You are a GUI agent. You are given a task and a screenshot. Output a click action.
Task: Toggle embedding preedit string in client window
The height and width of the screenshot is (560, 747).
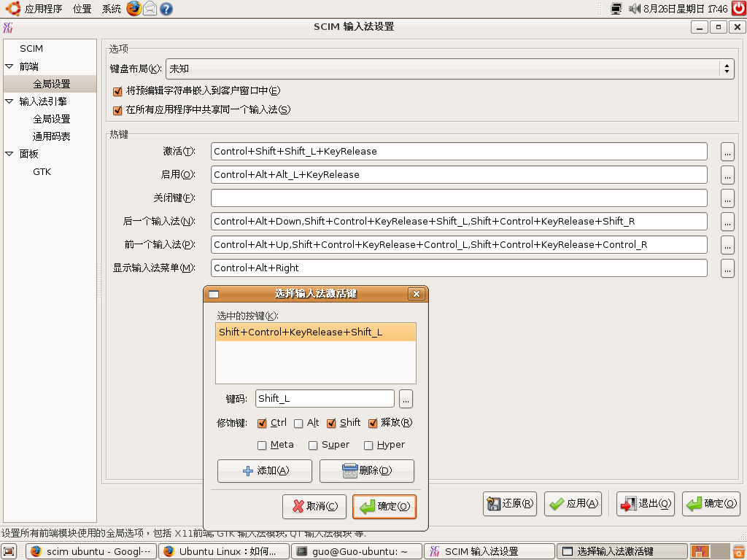pos(117,91)
